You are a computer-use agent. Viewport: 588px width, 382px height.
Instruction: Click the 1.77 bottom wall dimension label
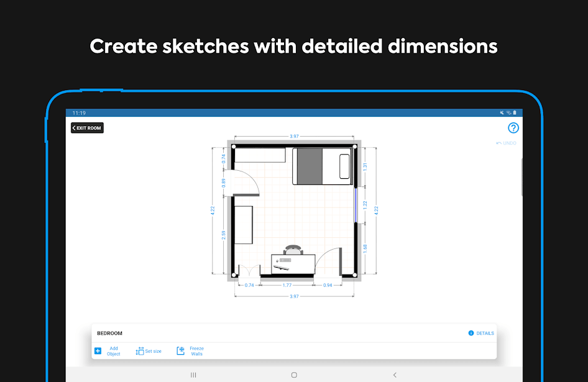click(x=287, y=285)
